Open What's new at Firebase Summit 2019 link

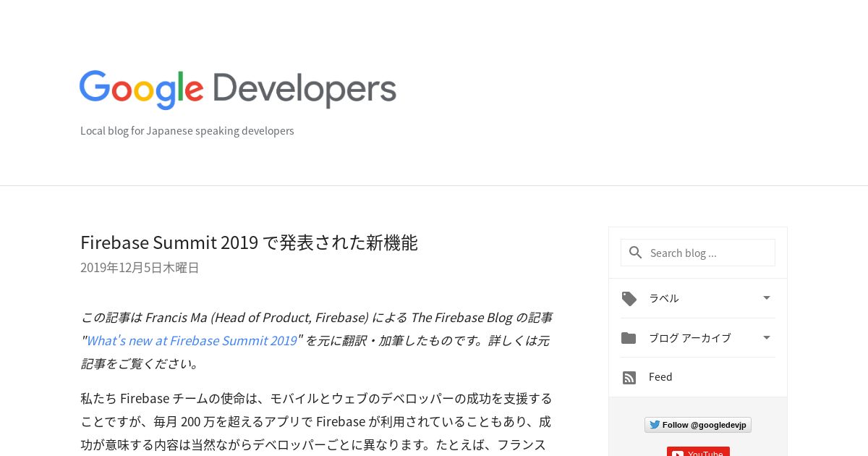[x=192, y=340]
